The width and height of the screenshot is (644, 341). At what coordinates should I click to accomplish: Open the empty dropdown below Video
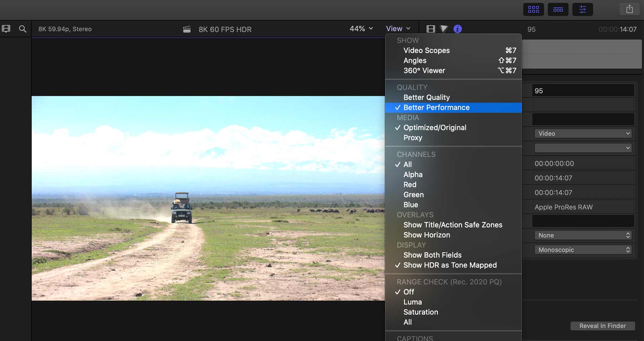(583, 148)
